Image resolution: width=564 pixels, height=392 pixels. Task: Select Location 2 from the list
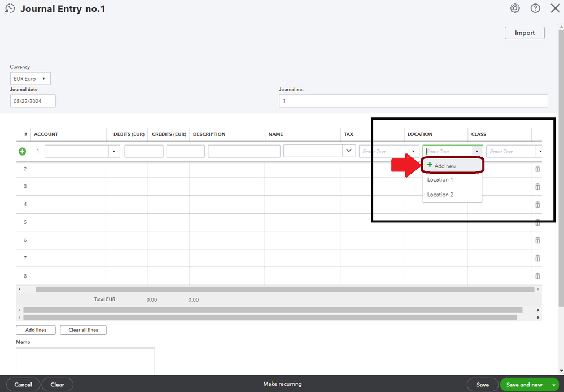point(452,195)
